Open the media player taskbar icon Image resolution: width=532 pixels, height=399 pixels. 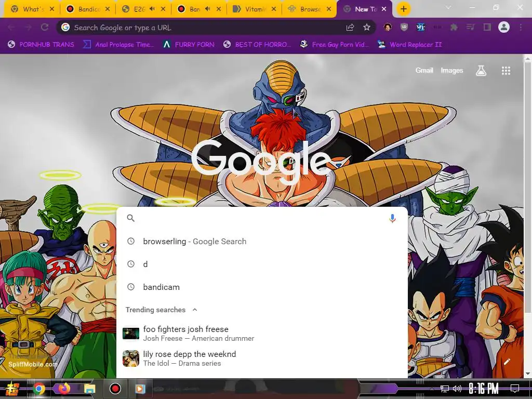(140, 389)
